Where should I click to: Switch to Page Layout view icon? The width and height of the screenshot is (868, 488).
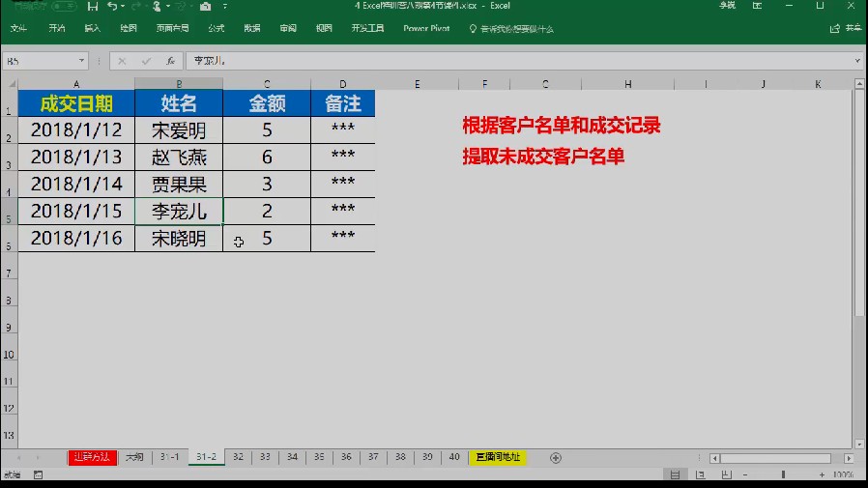pyautogui.click(x=700, y=474)
